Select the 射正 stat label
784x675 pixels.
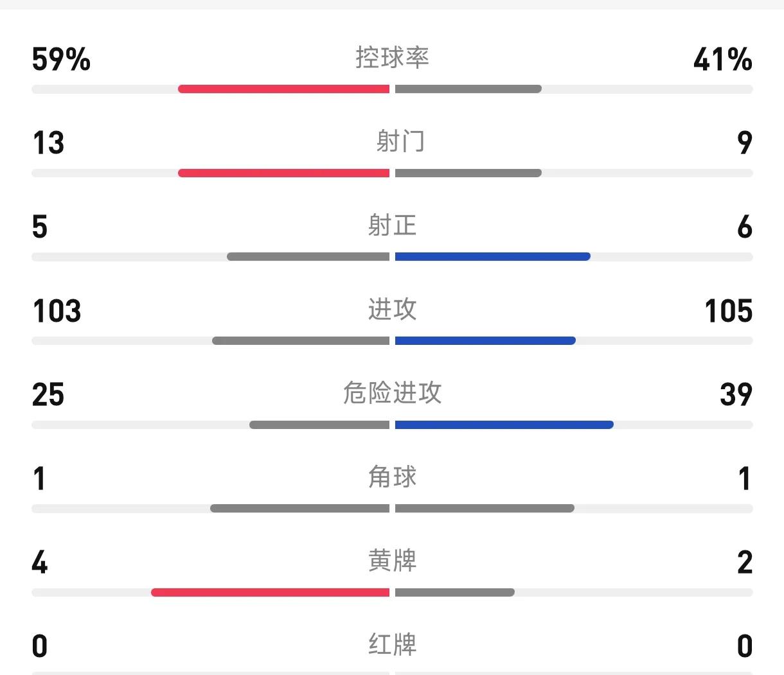coord(392,225)
